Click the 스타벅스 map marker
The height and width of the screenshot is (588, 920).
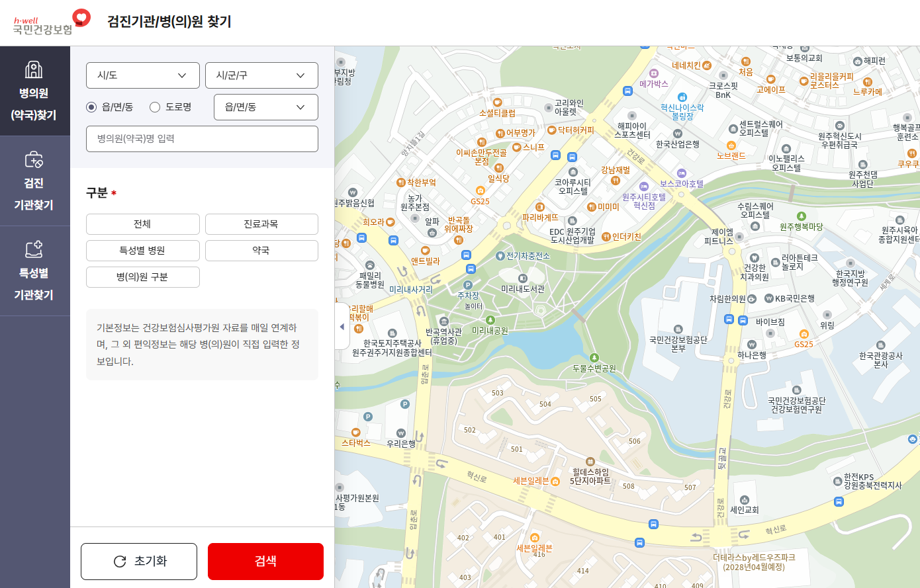click(356, 433)
